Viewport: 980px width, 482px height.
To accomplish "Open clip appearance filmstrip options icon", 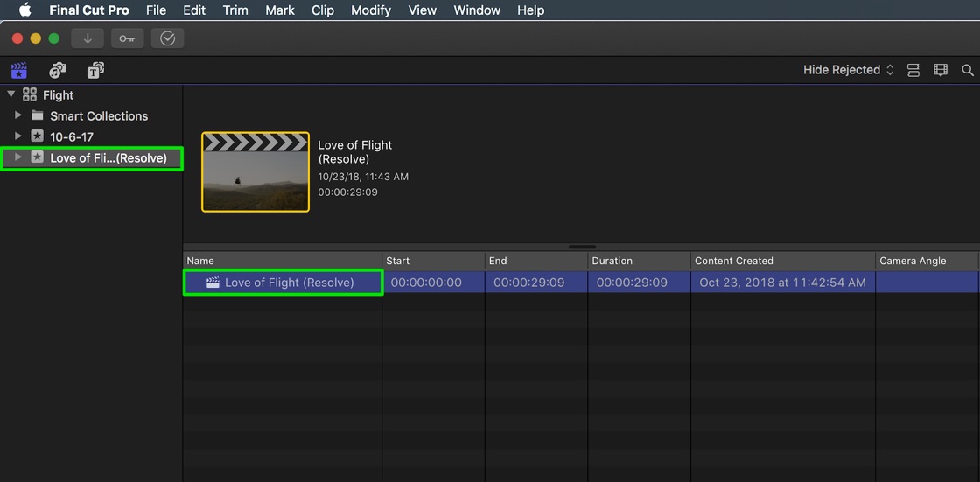I will point(941,70).
